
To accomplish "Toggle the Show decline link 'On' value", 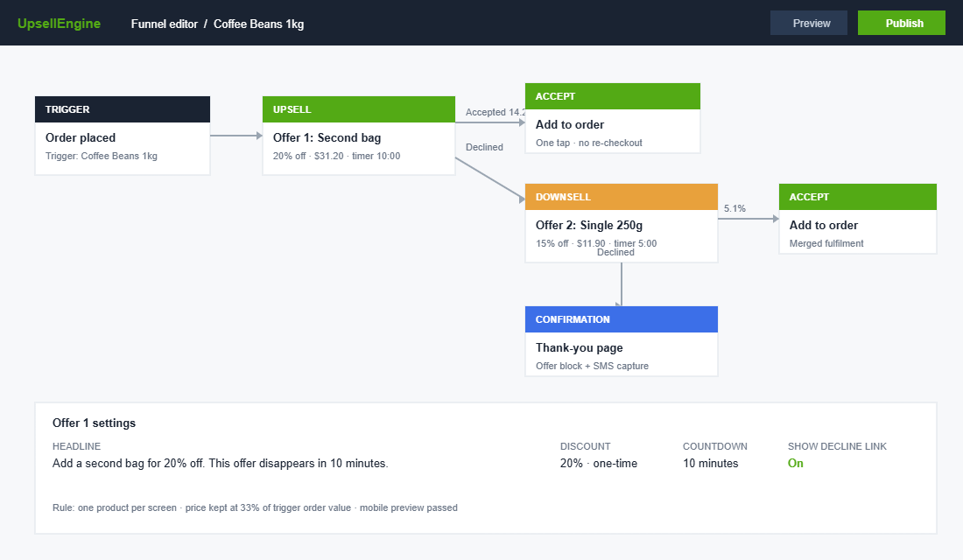I will coord(795,464).
